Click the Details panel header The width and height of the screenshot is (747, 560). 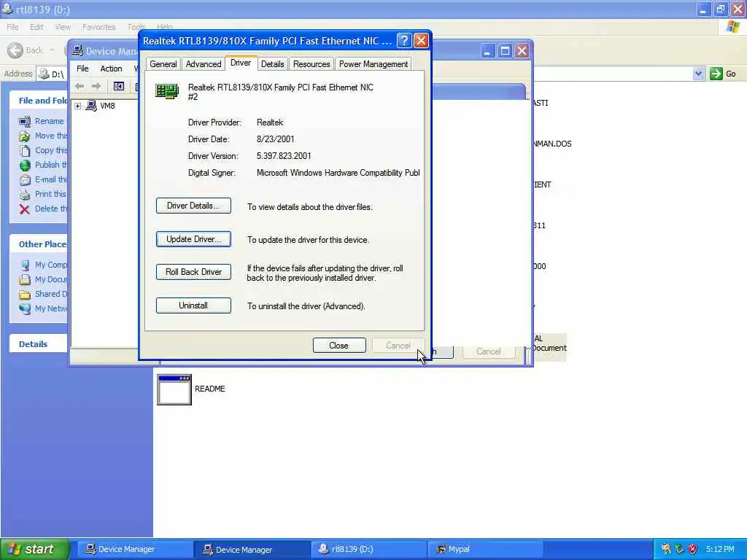[38, 344]
